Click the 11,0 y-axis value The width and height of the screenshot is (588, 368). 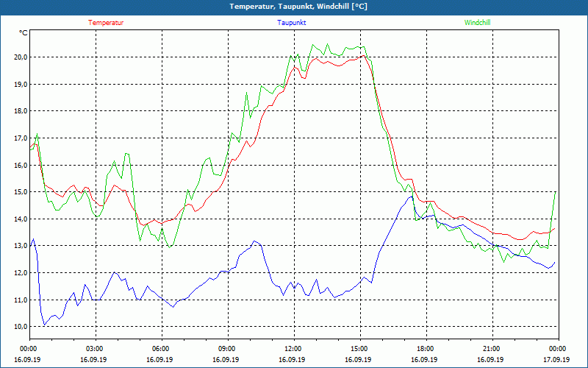pyautogui.click(x=21, y=300)
